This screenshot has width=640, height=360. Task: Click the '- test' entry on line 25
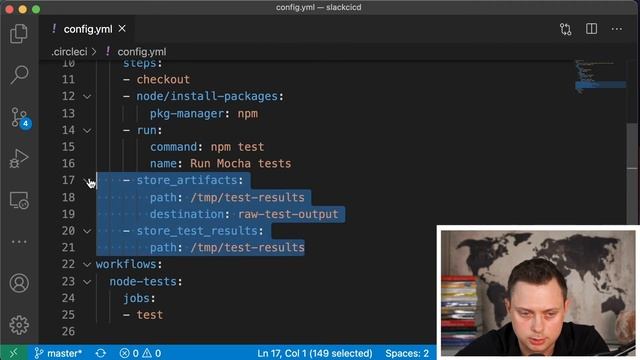[x=143, y=315]
